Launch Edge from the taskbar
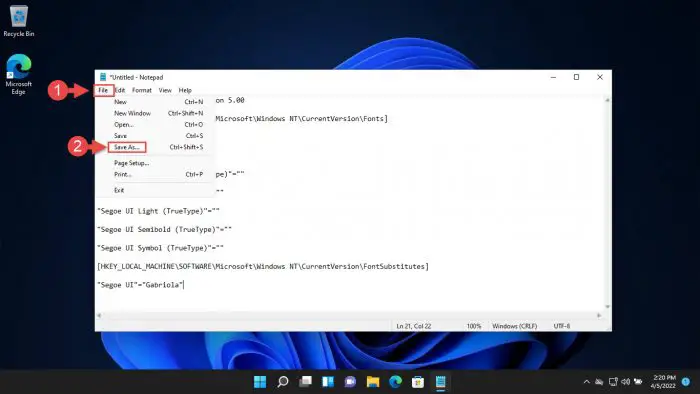Screen dimensions: 700x394 [x=396, y=382]
